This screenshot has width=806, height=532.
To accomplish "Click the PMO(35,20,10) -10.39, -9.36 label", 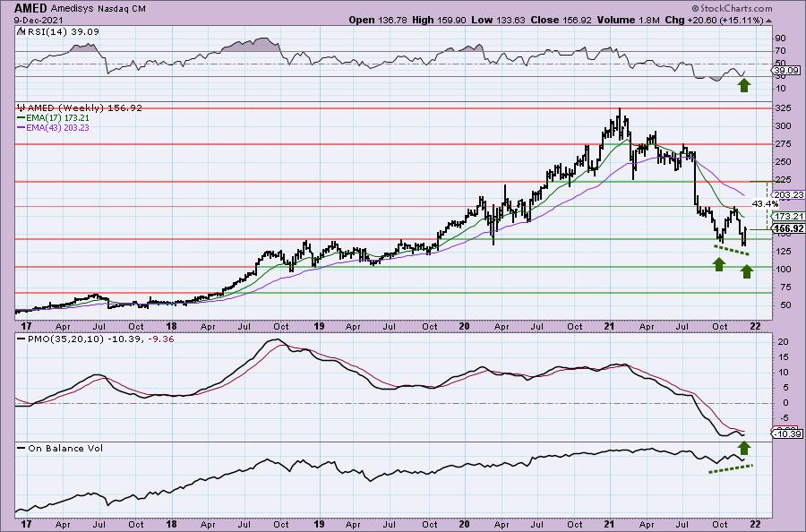I will [100, 339].
